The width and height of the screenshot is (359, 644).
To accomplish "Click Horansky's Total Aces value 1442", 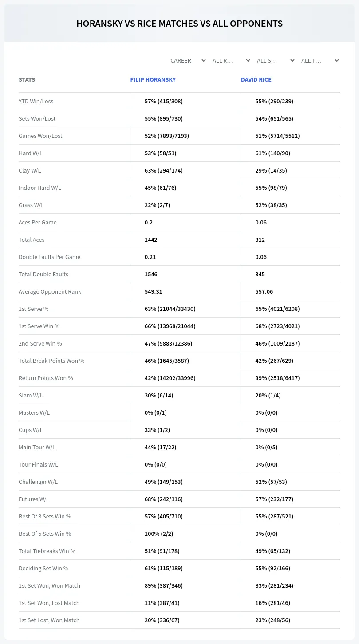I will pos(151,240).
